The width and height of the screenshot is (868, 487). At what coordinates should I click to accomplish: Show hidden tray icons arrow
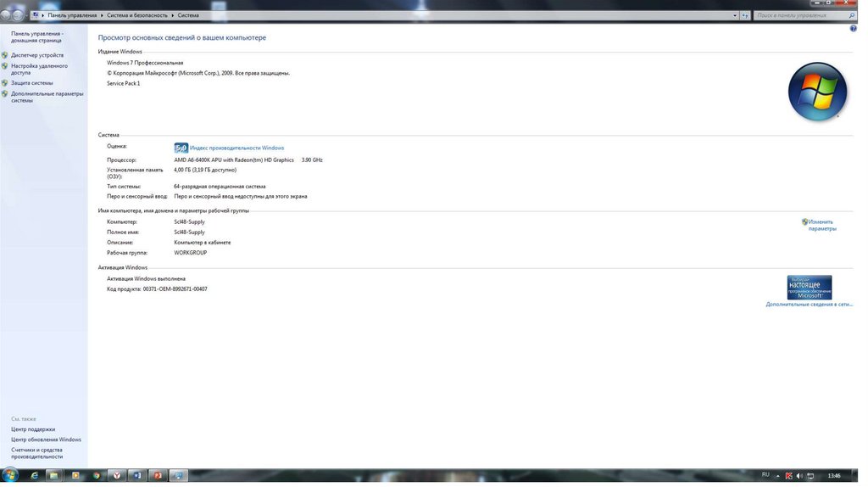[x=778, y=477]
